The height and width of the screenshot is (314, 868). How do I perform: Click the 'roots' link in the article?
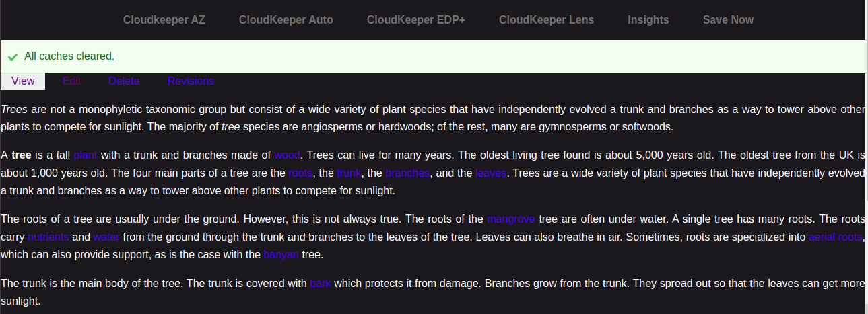click(x=300, y=173)
